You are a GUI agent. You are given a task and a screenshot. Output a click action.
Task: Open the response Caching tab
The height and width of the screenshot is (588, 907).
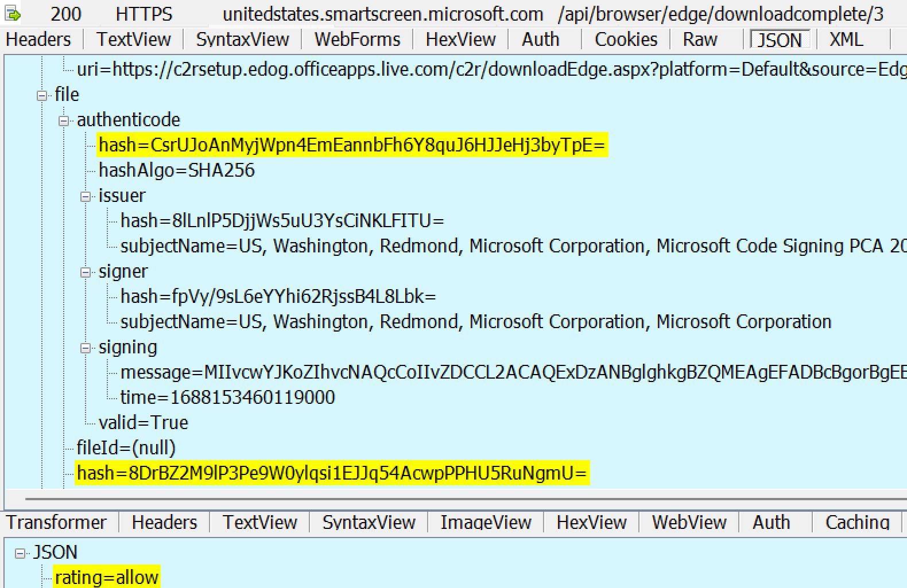click(x=857, y=523)
